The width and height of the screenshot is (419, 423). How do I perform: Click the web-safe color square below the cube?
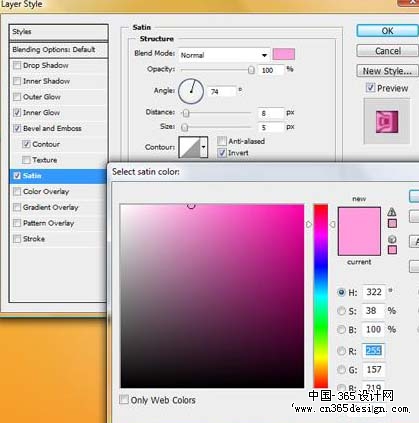click(x=392, y=250)
